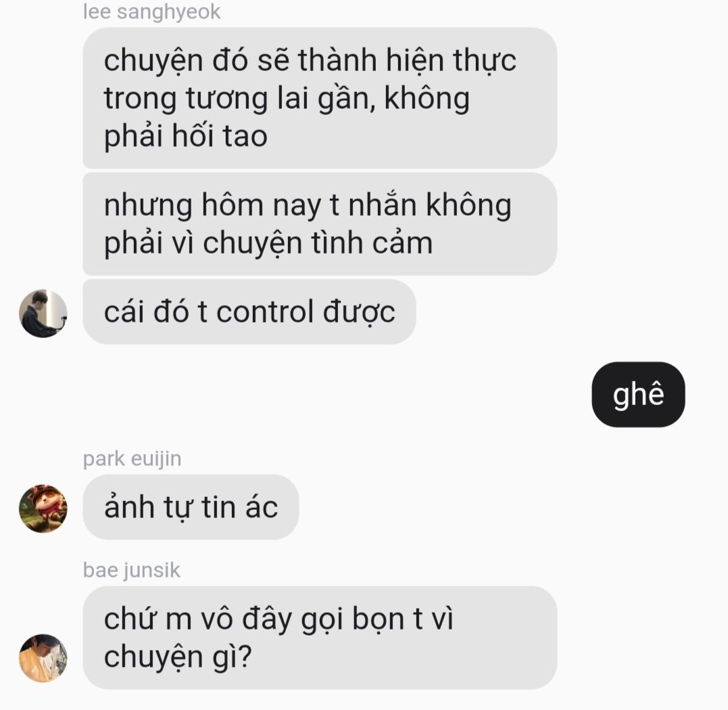Select message "cái đó t control được"
Screen dimensions: 728x710
[249, 312]
